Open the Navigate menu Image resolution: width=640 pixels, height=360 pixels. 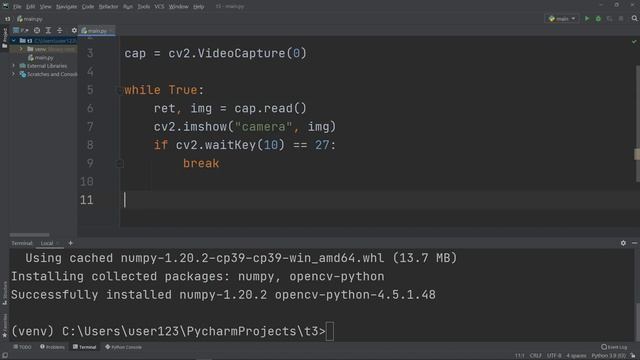[66, 7]
